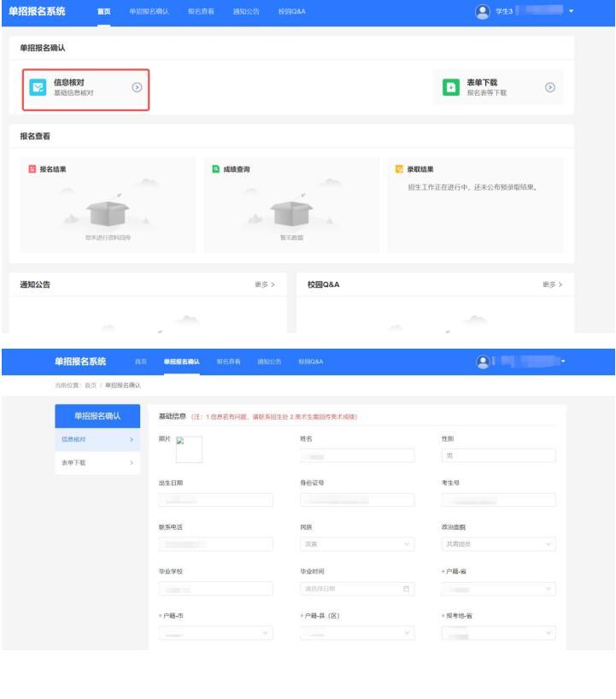Click the 联系电话 input field

click(215, 543)
